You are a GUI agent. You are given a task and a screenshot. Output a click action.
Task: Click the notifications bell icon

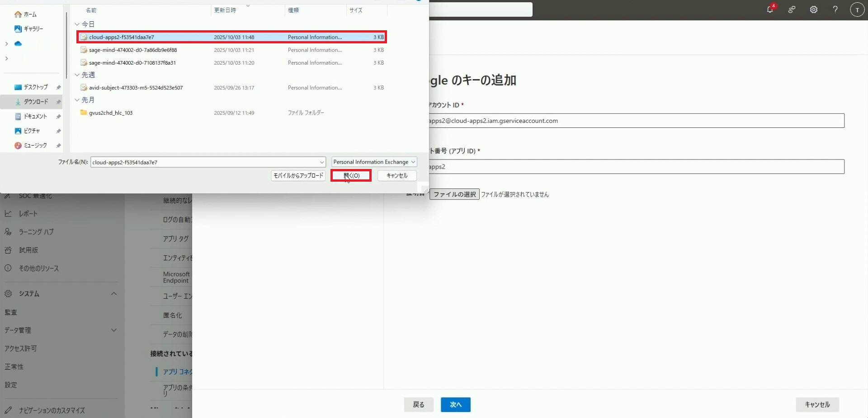tap(770, 9)
